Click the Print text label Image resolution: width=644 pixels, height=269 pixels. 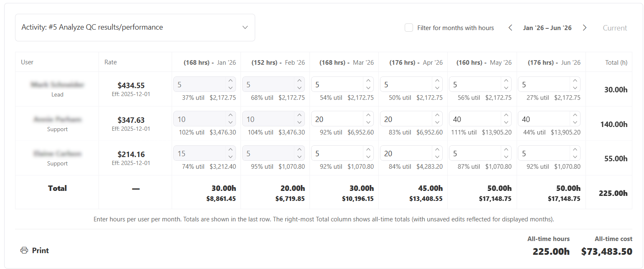click(x=41, y=250)
